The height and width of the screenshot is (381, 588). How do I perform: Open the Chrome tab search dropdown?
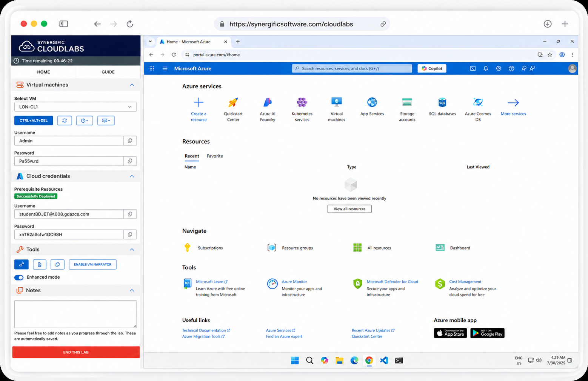[x=150, y=42]
